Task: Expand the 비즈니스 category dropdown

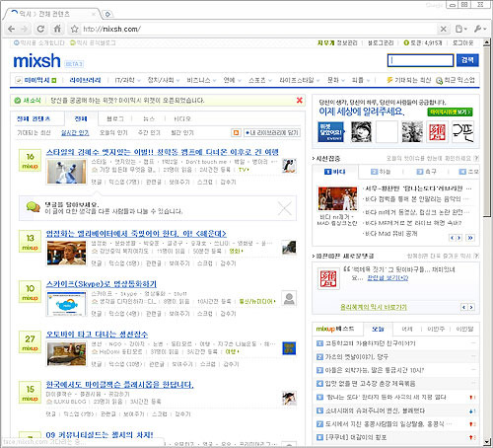Action: [x=214, y=81]
